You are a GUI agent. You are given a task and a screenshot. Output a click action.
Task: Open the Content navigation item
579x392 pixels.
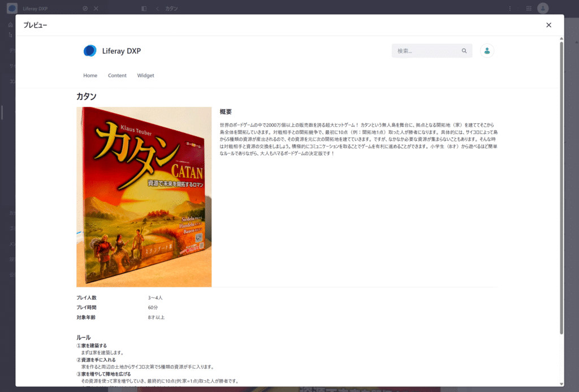[x=117, y=75]
